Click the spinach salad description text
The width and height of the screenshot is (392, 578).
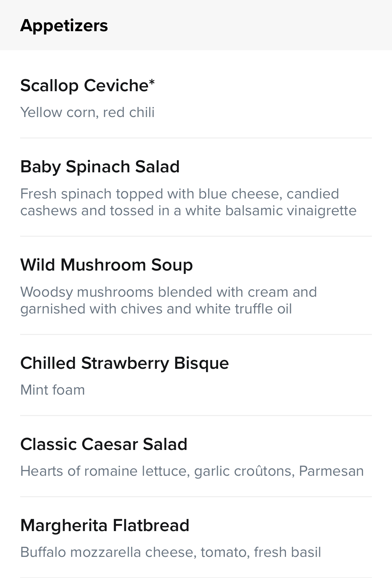(188, 202)
